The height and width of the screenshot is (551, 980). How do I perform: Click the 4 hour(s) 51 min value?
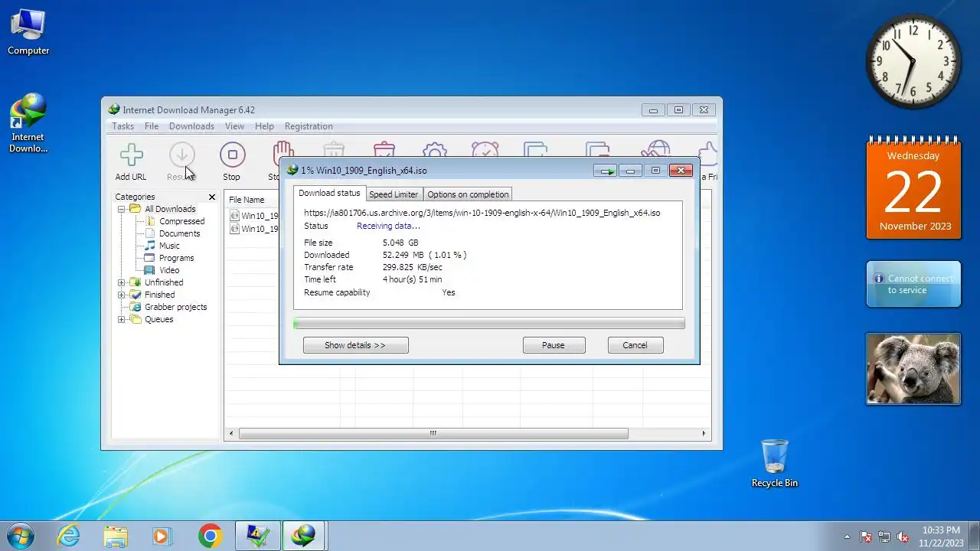412,279
